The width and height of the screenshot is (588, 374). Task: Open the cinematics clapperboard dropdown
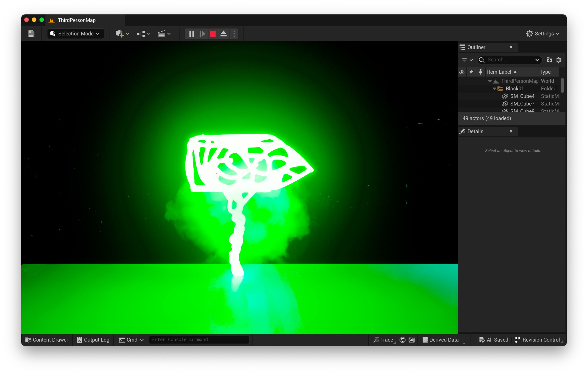(x=164, y=34)
